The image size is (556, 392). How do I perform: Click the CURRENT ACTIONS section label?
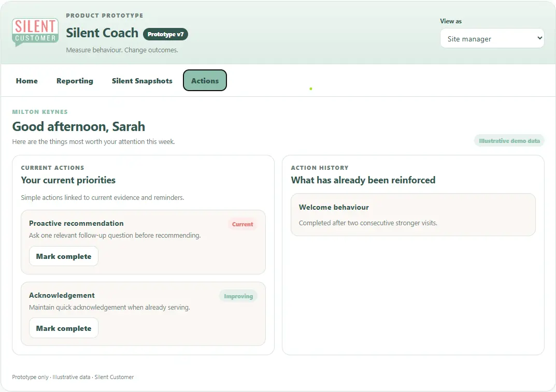coord(52,168)
